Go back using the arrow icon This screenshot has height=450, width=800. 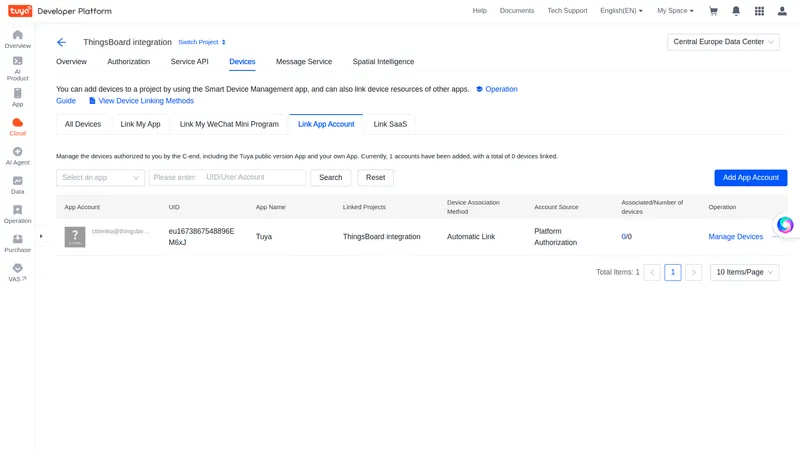(x=61, y=42)
